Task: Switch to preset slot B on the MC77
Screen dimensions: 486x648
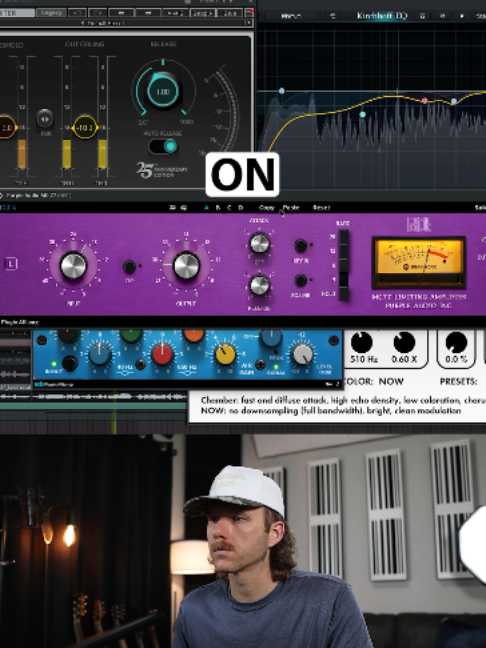Action: click(218, 207)
